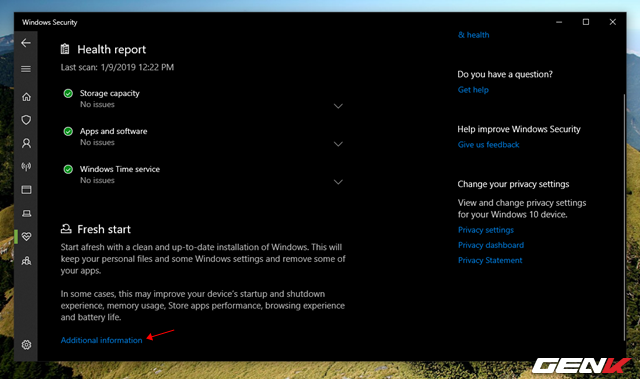Click the Fresh start icon
640x379 pixels.
[66, 229]
